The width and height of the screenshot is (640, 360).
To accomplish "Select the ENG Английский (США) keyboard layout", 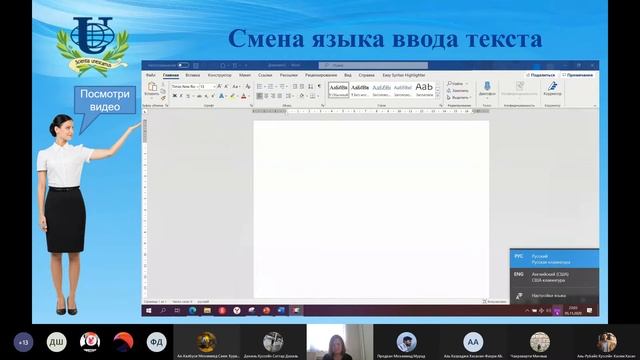I will (x=554, y=278).
